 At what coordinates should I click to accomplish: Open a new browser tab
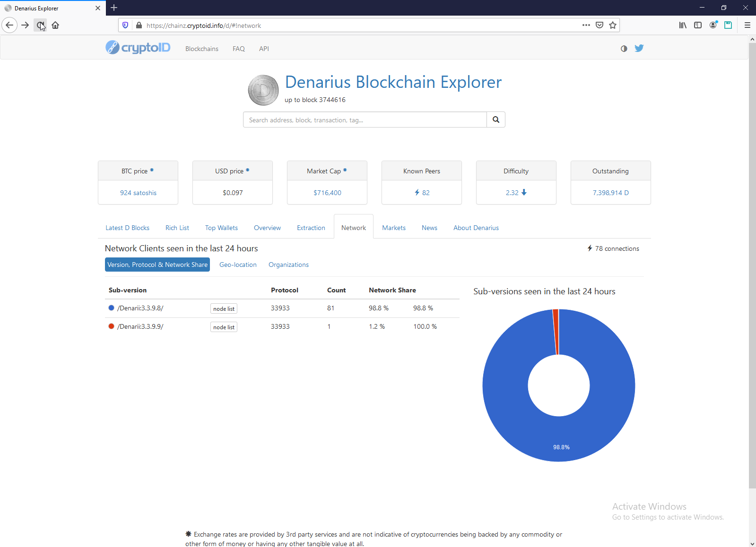click(x=114, y=8)
